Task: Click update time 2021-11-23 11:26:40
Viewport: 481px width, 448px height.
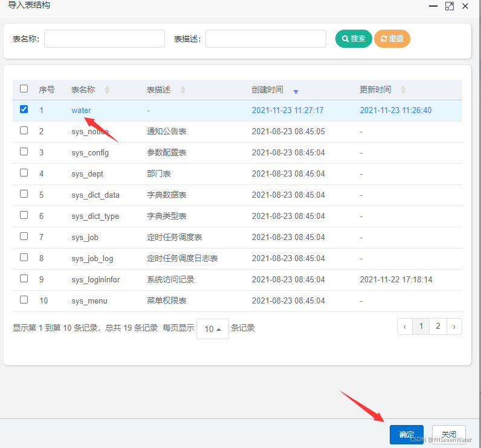Action: point(396,111)
